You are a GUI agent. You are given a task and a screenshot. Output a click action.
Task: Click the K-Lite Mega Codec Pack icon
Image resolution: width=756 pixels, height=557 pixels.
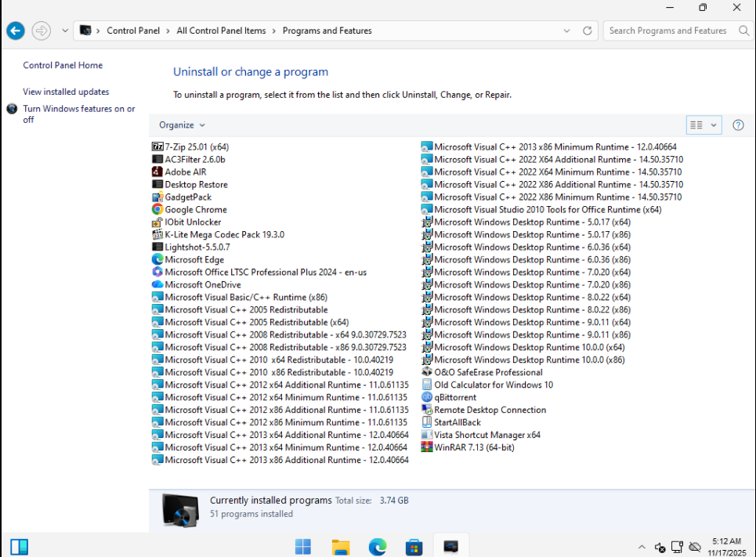(157, 234)
